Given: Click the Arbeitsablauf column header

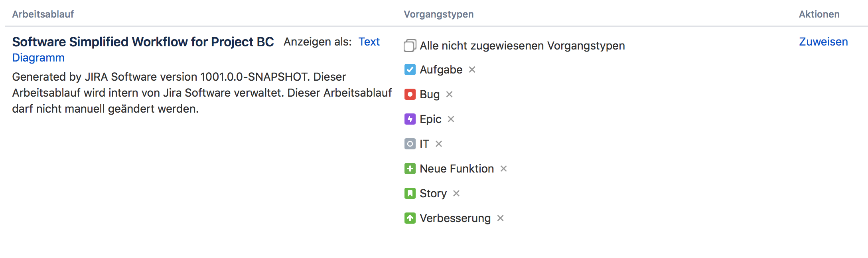Looking at the screenshot, I should [x=43, y=14].
